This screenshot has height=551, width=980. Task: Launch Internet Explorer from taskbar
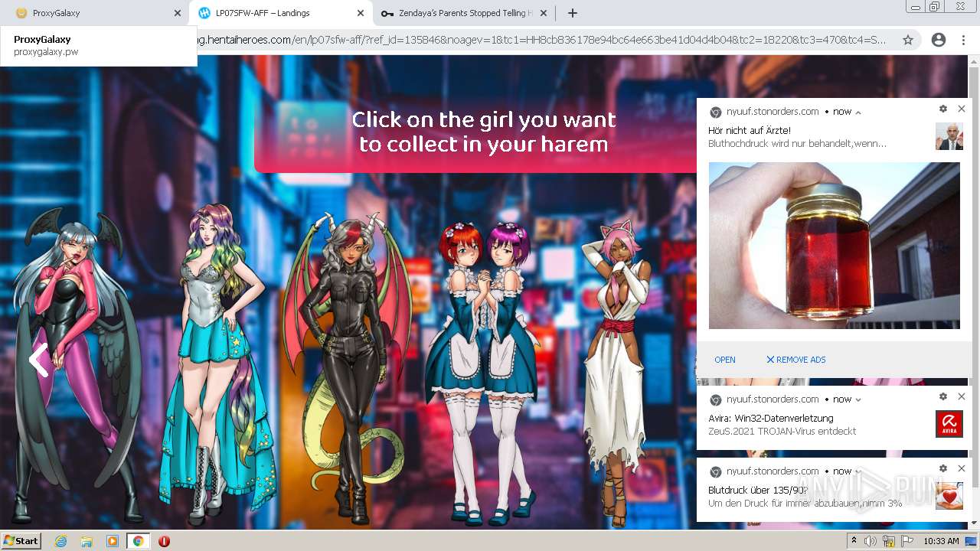[60, 541]
